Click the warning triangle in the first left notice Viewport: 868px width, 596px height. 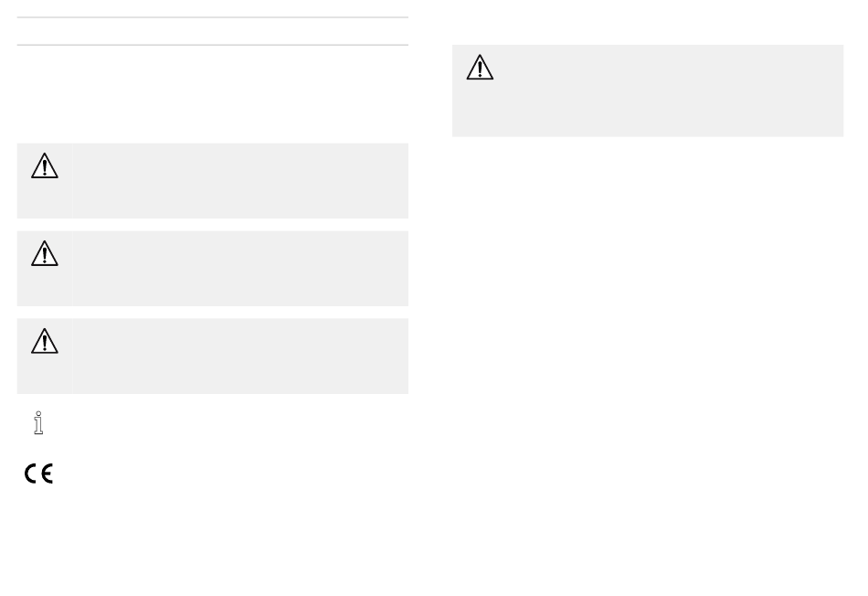45,165
